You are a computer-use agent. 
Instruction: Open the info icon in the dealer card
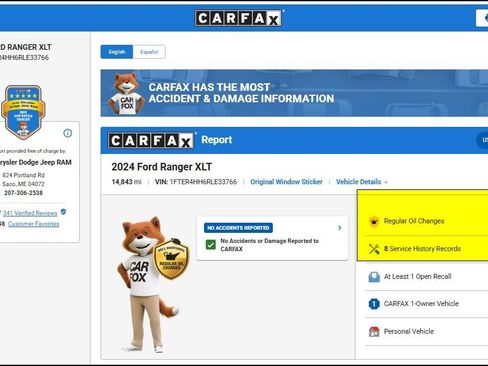[68, 133]
